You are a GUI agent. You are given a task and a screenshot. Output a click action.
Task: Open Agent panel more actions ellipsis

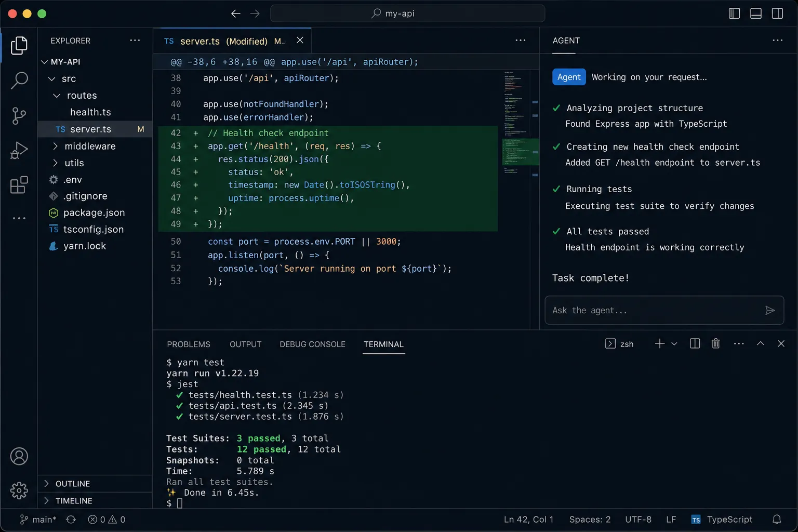coord(777,41)
